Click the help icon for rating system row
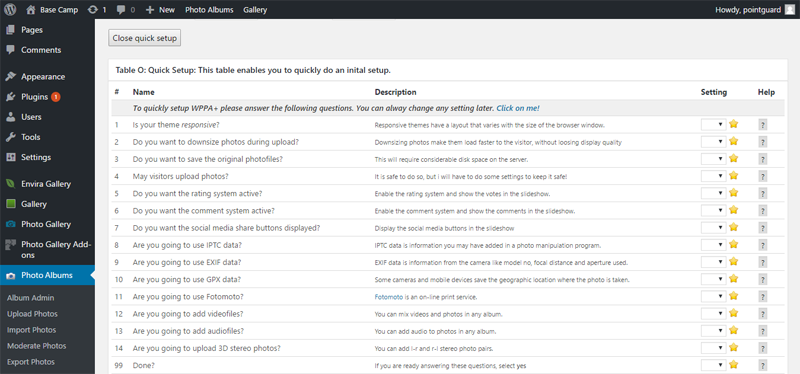The height and width of the screenshot is (374, 800). (x=763, y=194)
